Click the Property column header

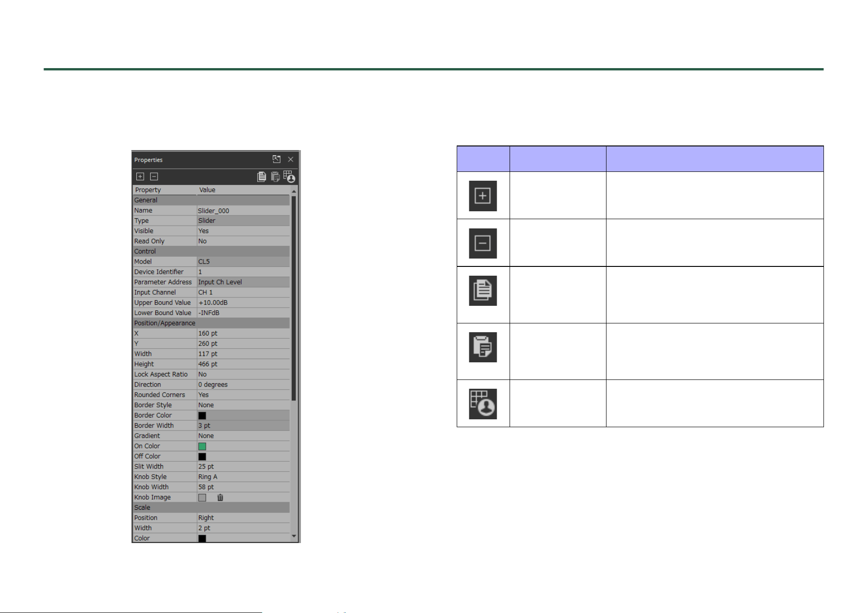pyautogui.click(x=165, y=190)
